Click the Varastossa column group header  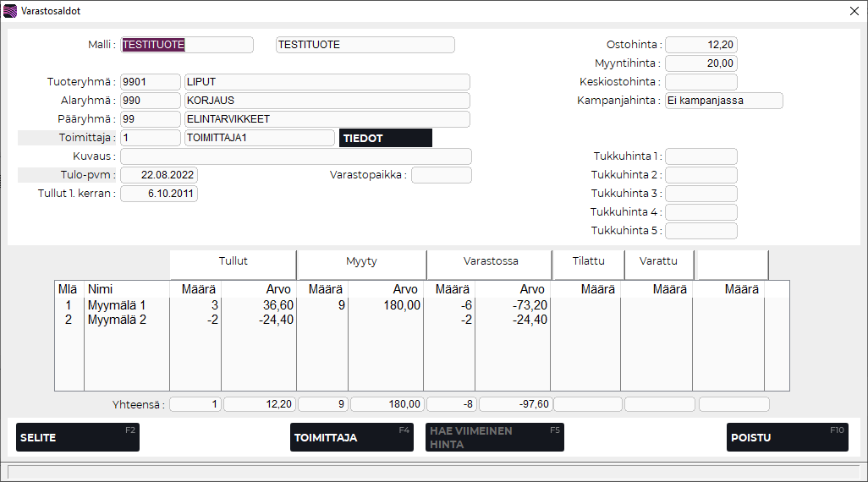(490, 262)
